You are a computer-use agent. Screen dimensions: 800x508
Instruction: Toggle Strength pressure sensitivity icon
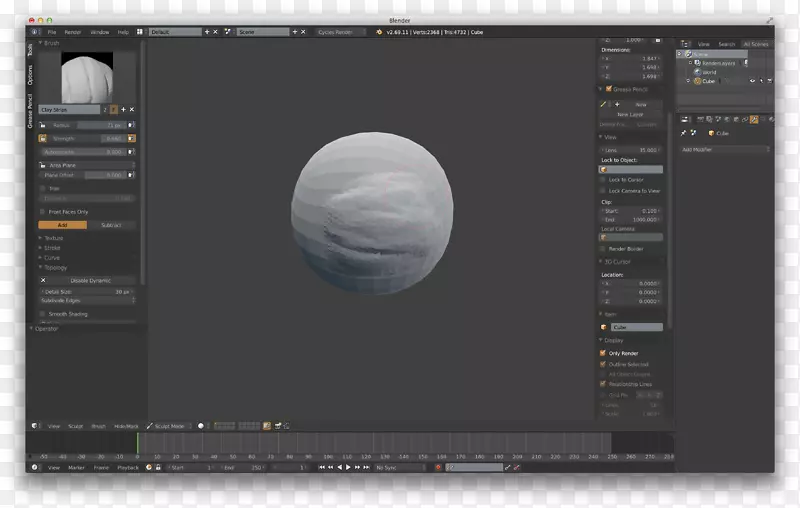point(131,139)
